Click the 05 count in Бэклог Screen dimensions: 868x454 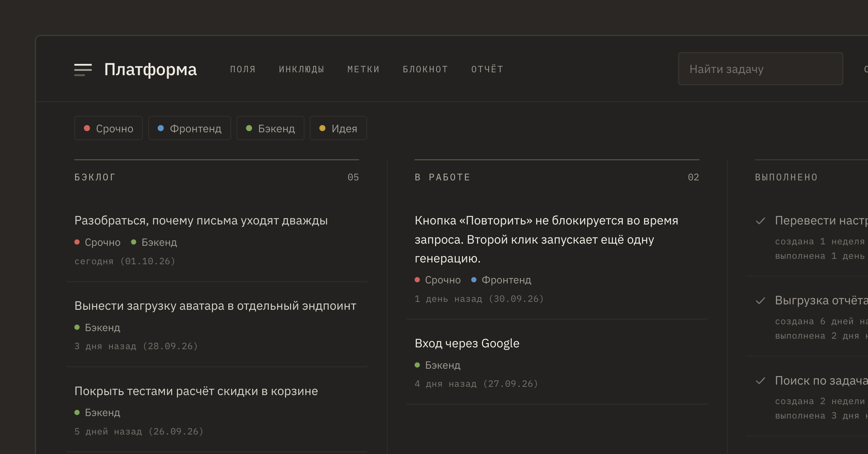(353, 177)
